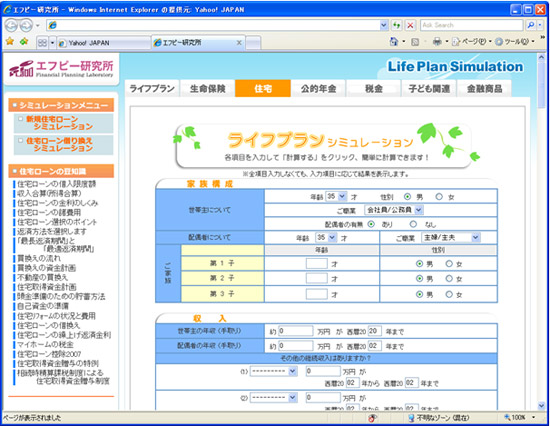Click the エフピー研究所 logo
Screen dimensions: 550x426
(x=61, y=68)
